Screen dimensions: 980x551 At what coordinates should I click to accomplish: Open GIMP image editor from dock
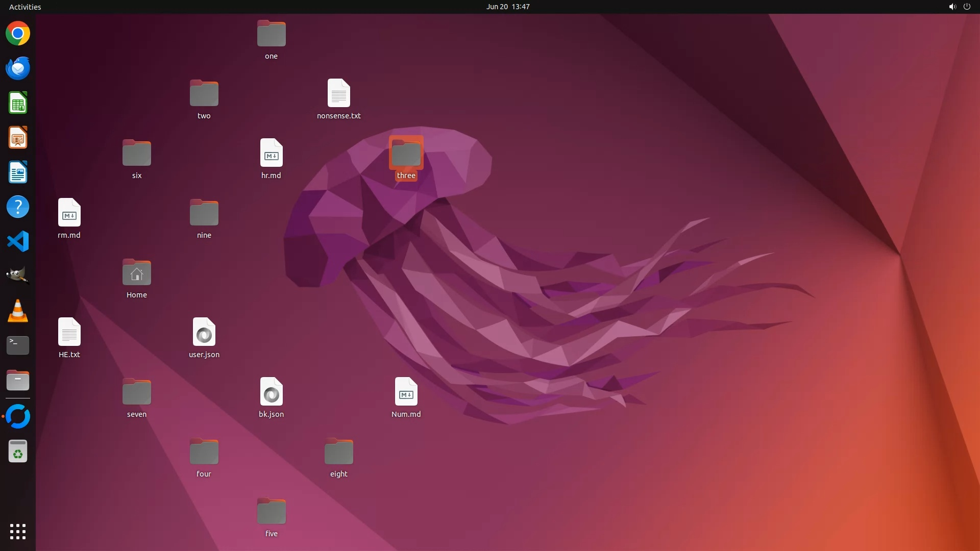[18, 276]
